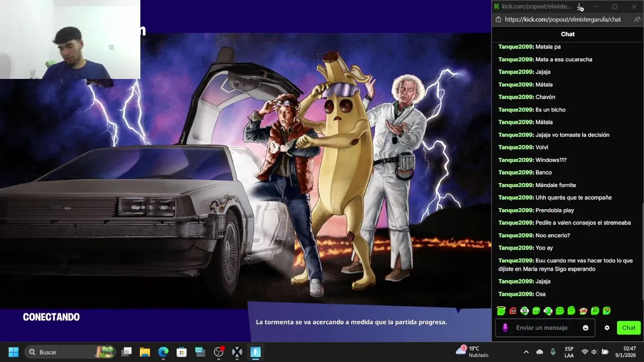Insert the angry red face emote
Image resolution: width=644 pixels, height=362 pixels.
pos(513,311)
